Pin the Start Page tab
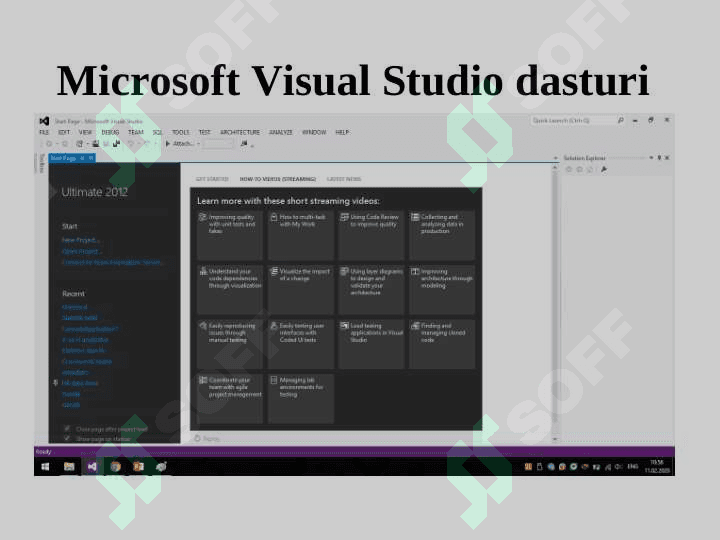The height and width of the screenshot is (540, 720). [82, 158]
